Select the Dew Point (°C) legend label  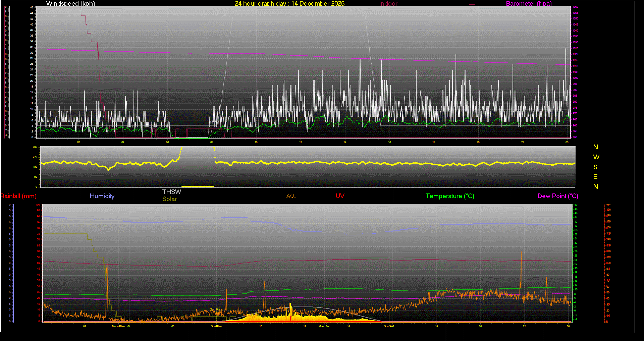tap(558, 196)
